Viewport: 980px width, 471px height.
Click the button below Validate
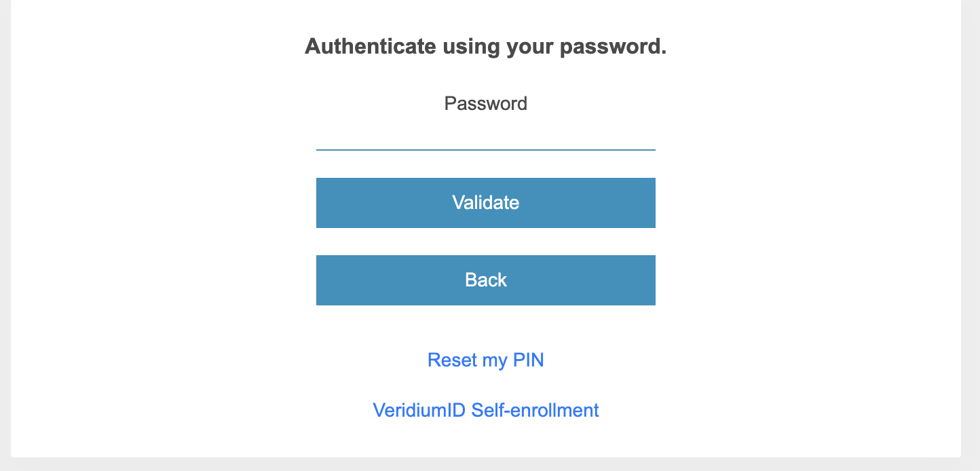(485, 280)
